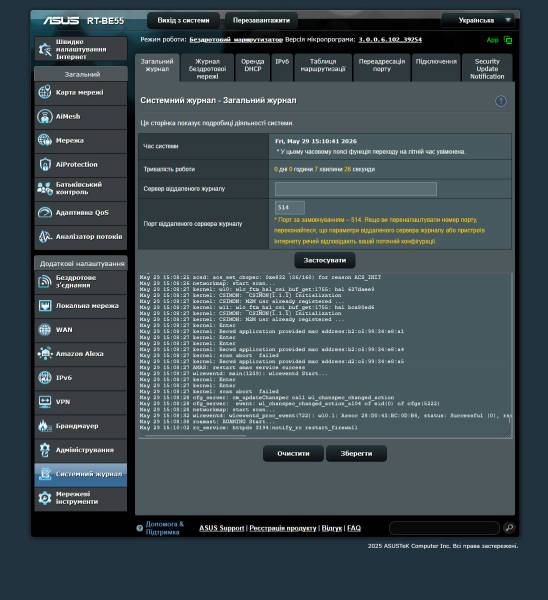Open the Батьківський контроль family icon
The image size is (548, 600).
pos(45,188)
